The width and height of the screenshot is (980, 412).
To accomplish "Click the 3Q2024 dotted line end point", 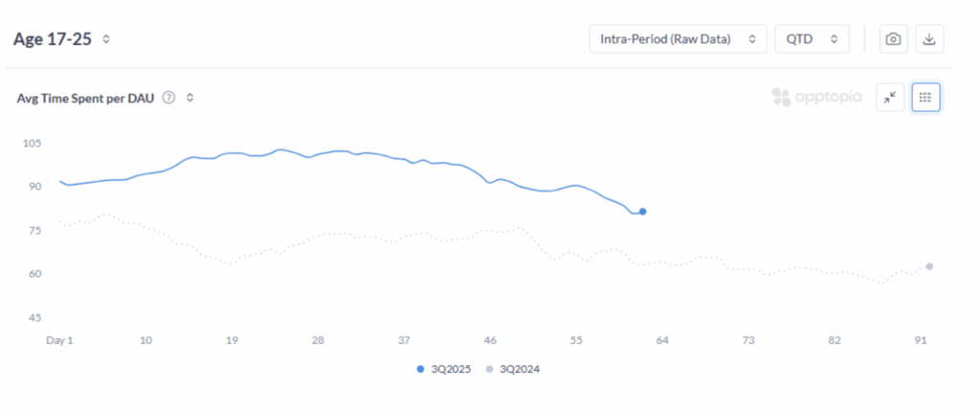I will point(929,266).
